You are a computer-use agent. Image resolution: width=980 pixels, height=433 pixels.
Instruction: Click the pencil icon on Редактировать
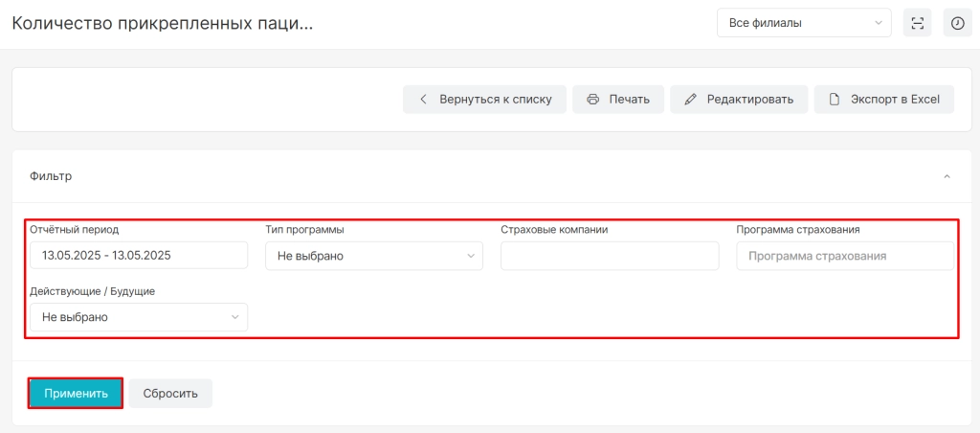click(x=691, y=100)
